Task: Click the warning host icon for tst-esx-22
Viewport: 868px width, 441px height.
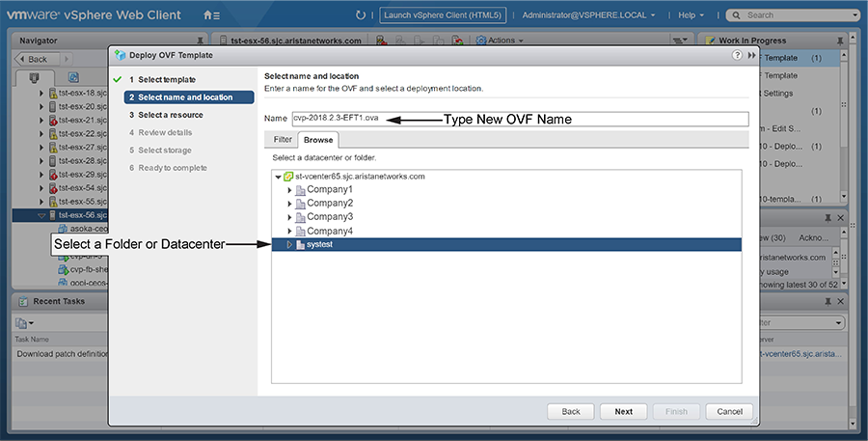Action: (x=53, y=133)
